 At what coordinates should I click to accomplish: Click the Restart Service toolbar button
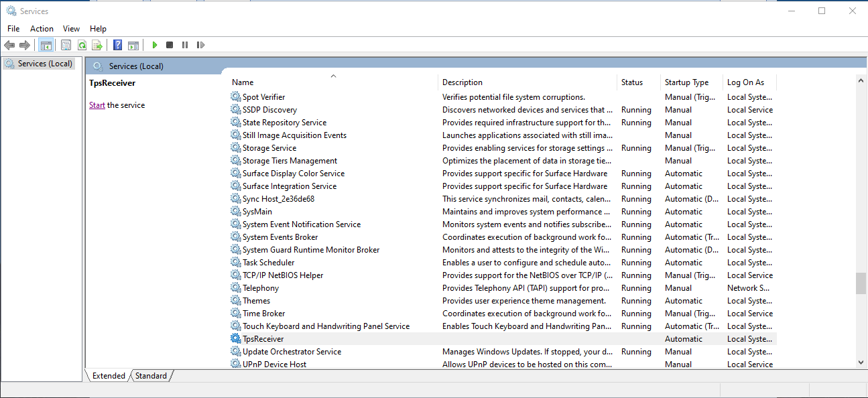pos(200,45)
